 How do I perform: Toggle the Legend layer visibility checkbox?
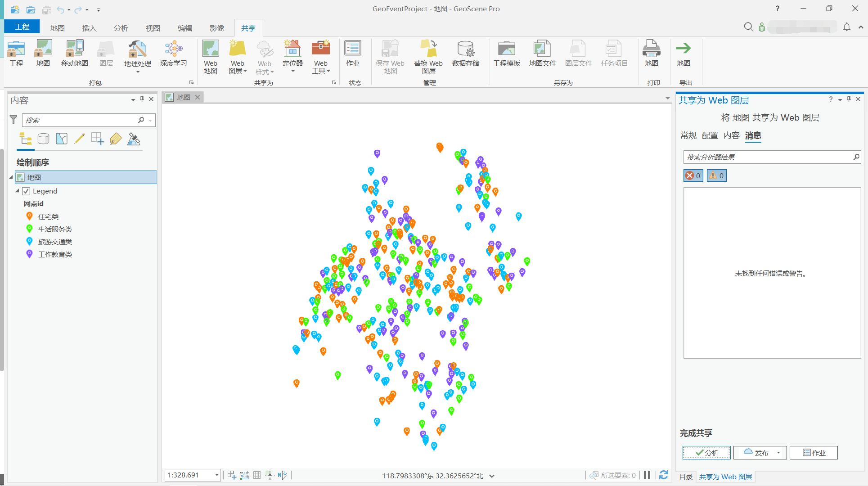click(26, 191)
